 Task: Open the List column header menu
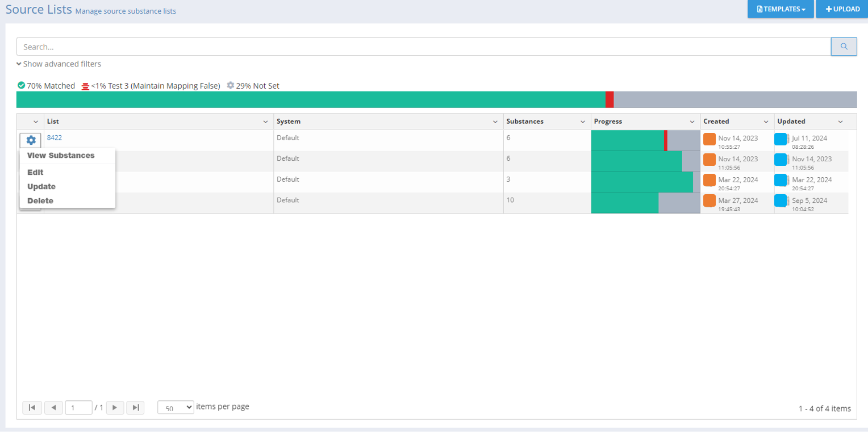coord(265,122)
